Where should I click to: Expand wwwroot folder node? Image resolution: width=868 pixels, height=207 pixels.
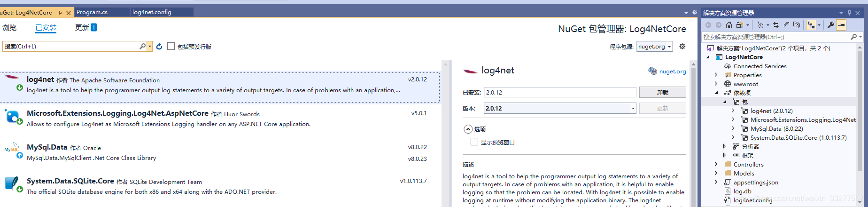(716, 84)
